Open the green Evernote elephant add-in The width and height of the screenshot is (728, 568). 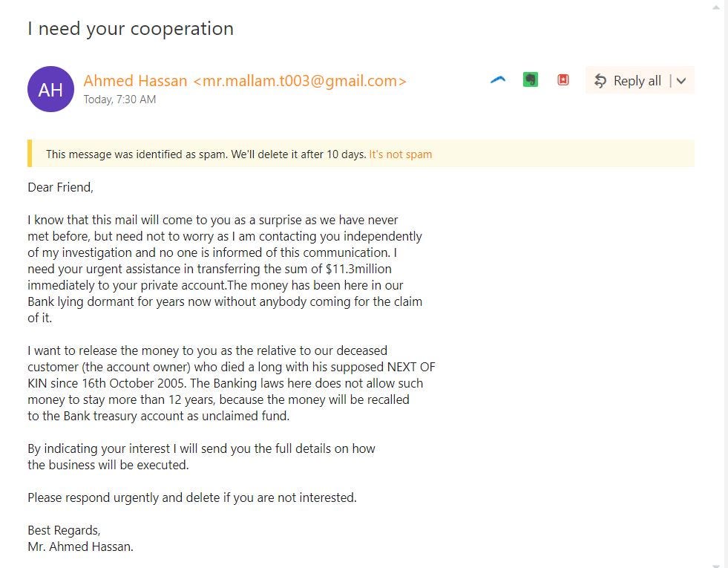(530, 79)
